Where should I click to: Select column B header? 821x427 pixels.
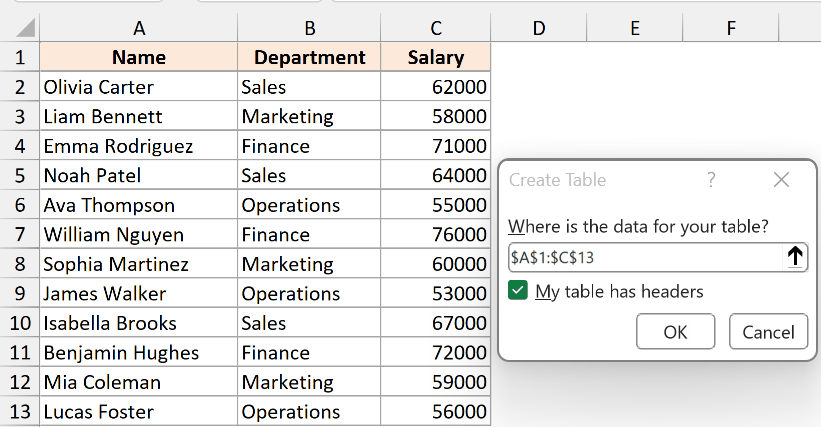(309, 28)
